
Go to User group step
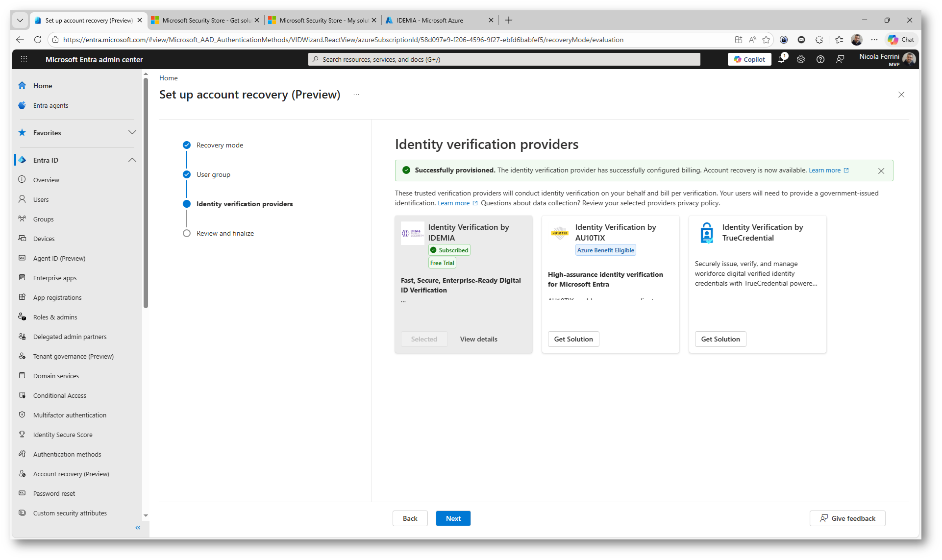point(213,174)
